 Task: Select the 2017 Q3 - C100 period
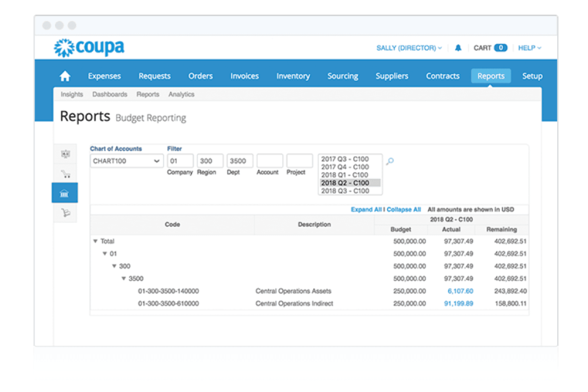pos(345,159)
